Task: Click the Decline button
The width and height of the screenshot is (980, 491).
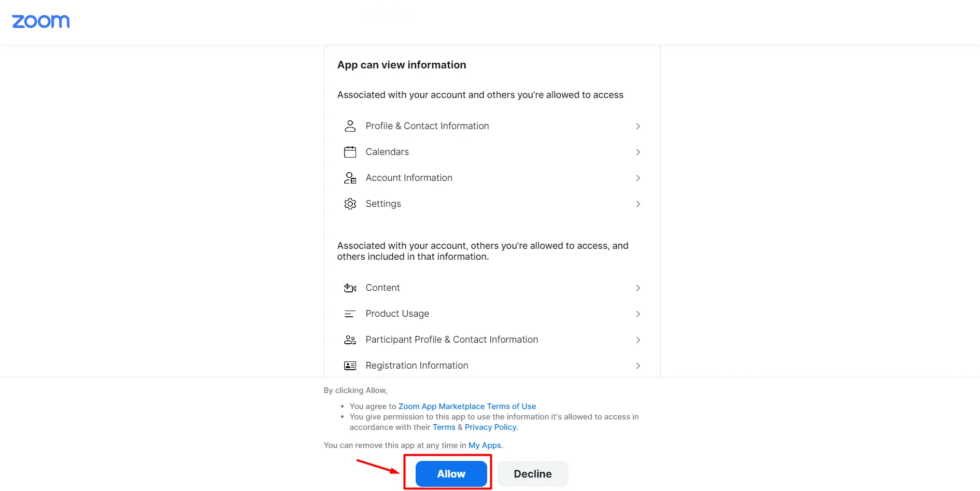Action: (x=532, y=473)
